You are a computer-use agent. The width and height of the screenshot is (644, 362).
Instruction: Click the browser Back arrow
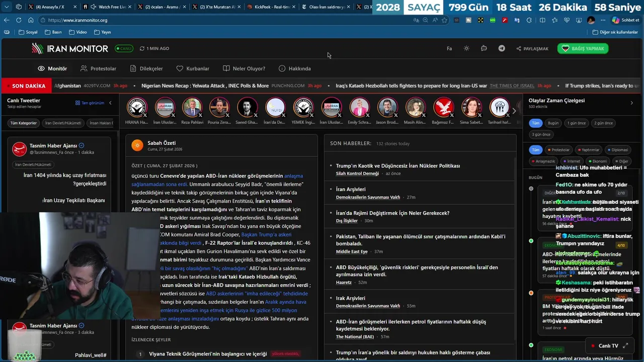[x=7, y=20]
